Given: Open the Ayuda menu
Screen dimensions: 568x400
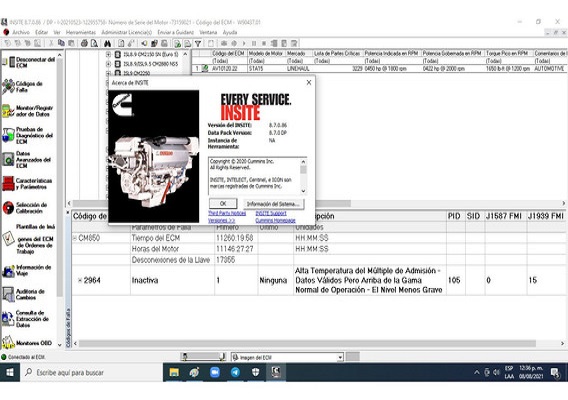Looking at the screenshot, I should (230, 32).
